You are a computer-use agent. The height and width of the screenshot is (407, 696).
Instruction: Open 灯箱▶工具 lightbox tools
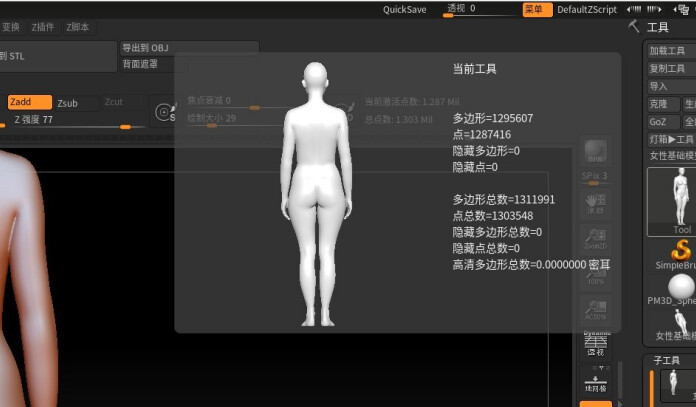pyautogui.click(x=671, y=139)
